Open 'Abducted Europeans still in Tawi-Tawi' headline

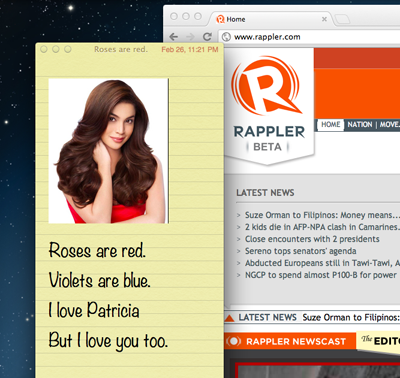click(x=322, y=263)
